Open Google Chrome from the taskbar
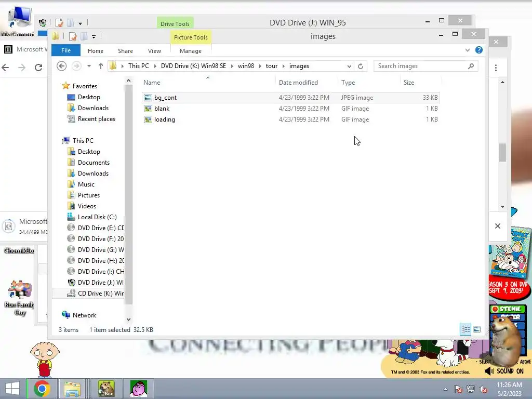 coord(42,389)
